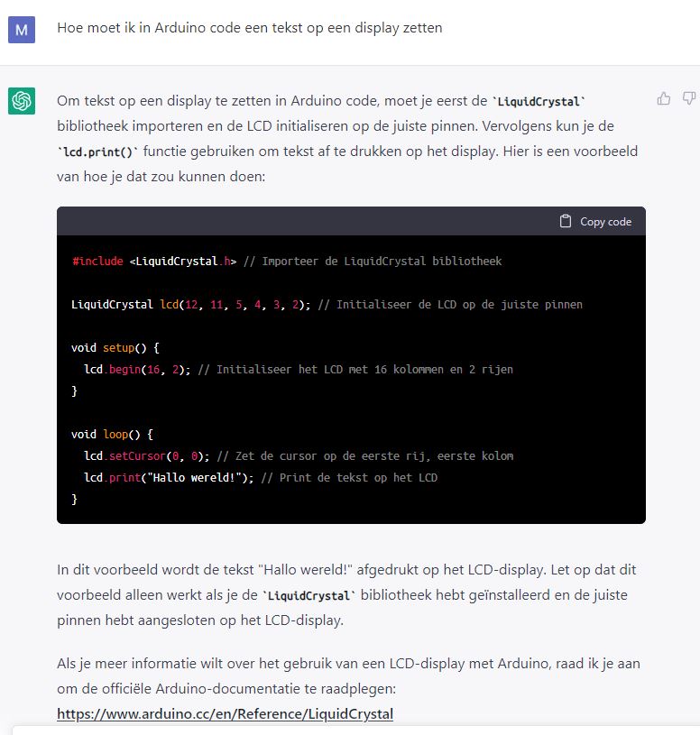The image size is (700, 735).
Task: Click inline LiquidCrystal code in the lower paragraph
Action: pyautogui.click(x=309, y=596)
